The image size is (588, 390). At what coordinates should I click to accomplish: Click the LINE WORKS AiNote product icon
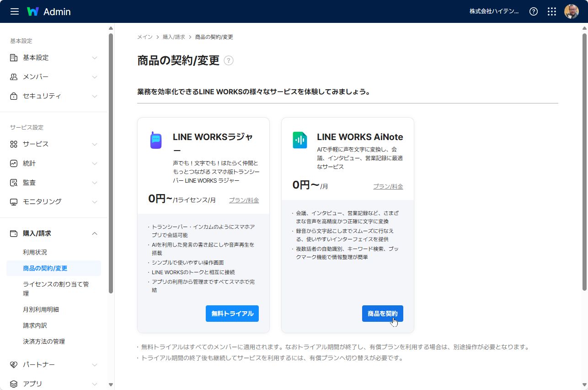tap(300, 140)
